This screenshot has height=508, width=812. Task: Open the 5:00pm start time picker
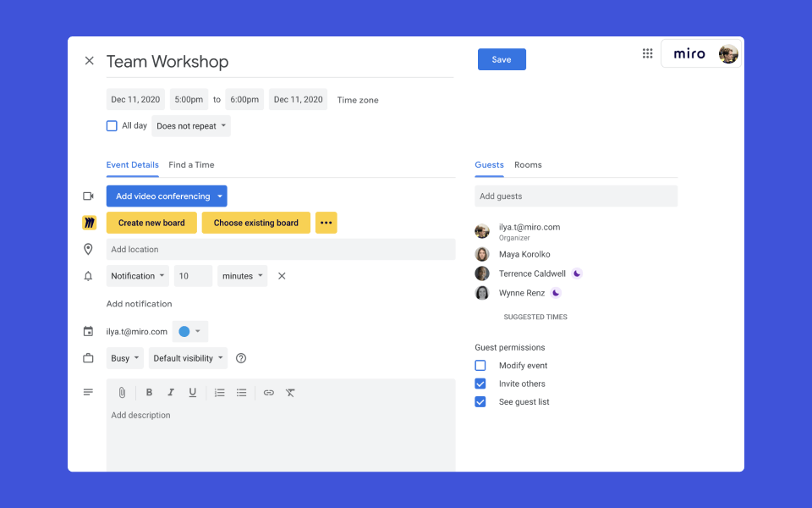click(189, 99)
